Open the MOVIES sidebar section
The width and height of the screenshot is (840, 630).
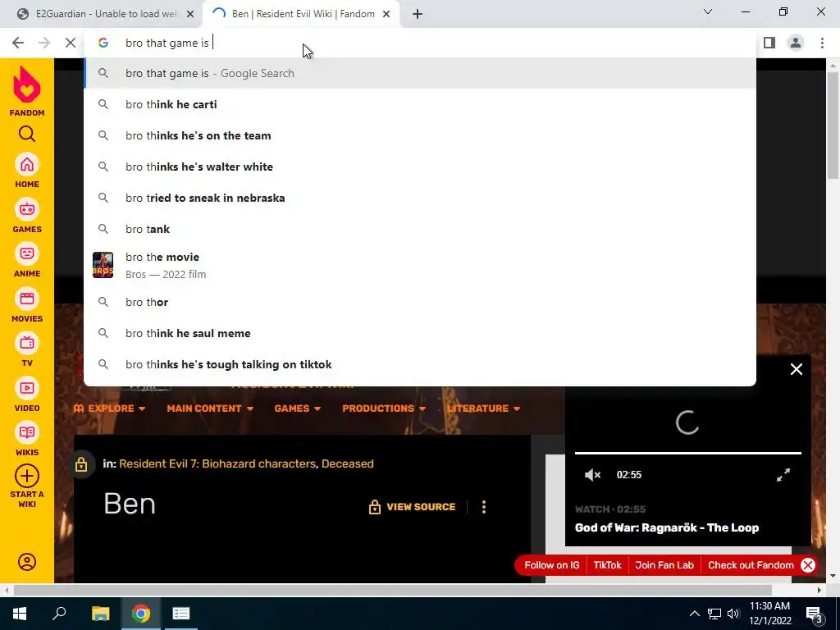[27, 305]
